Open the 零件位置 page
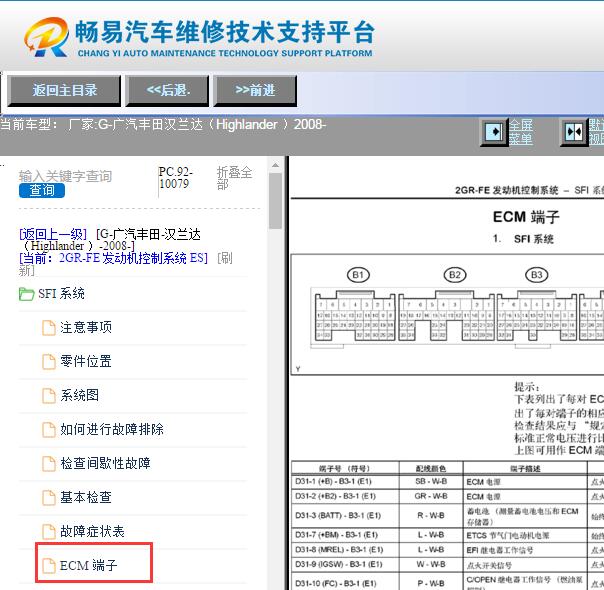The height and width of the screenshot is (590, 604). pyautogui.click(x=86, y=361)
